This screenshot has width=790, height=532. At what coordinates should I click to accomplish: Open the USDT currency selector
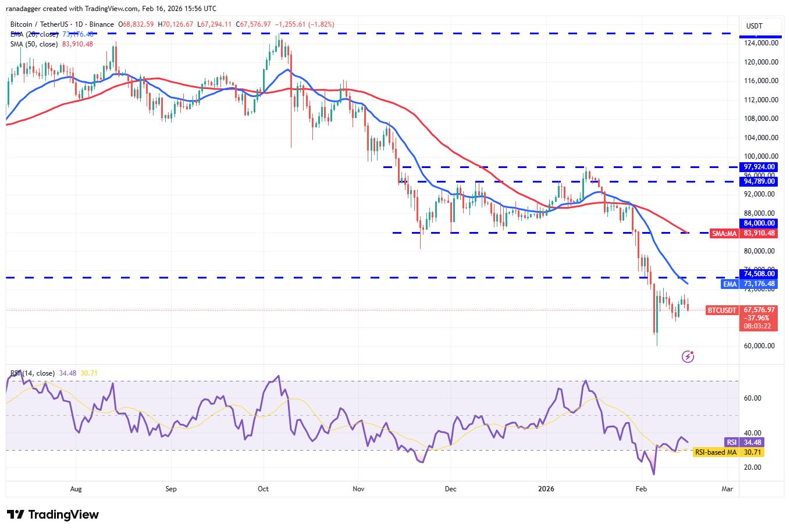[x=754, y=26]
